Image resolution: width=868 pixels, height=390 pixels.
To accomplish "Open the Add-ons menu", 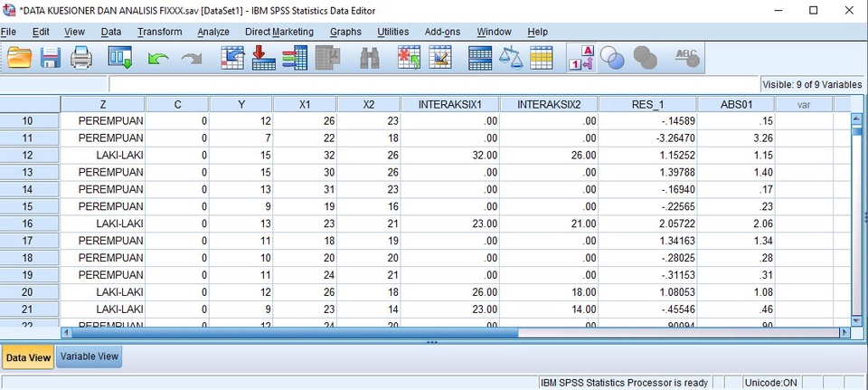I will pyautogui.click(x=442, y=33).
